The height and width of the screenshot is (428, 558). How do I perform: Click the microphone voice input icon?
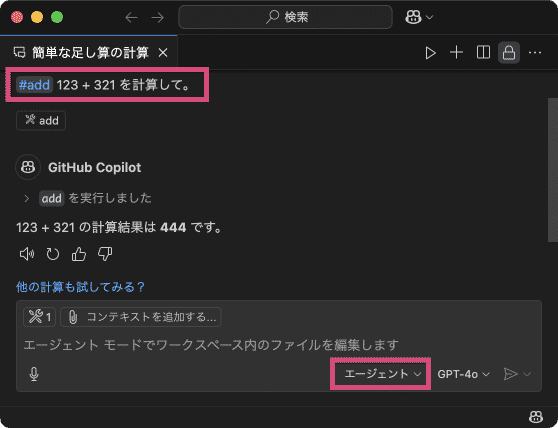point(34,374)
